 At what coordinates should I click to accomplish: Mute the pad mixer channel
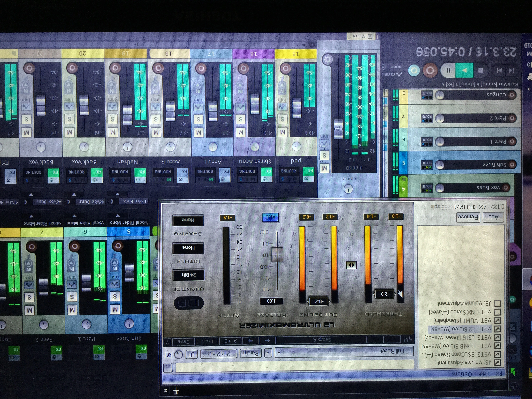[283, 133]
